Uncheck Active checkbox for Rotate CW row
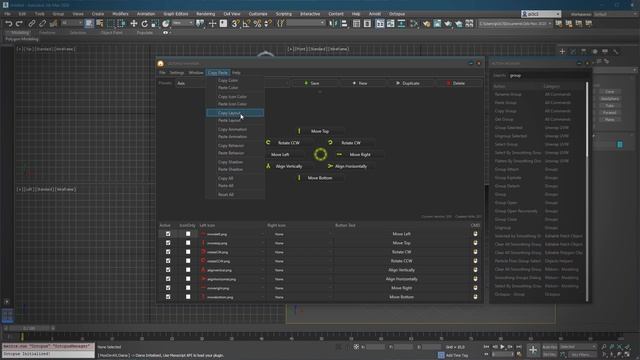Screen dimensions: 640x360 tap(168, 252)
